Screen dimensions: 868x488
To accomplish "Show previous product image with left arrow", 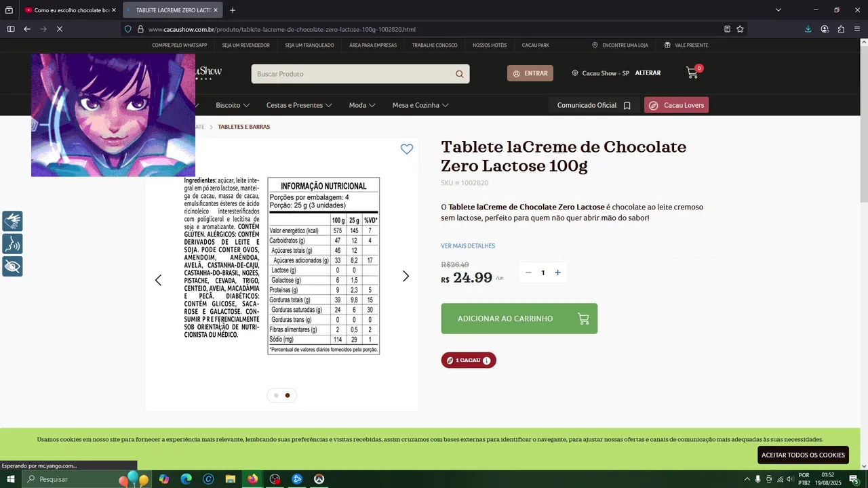I will point(158,280).
